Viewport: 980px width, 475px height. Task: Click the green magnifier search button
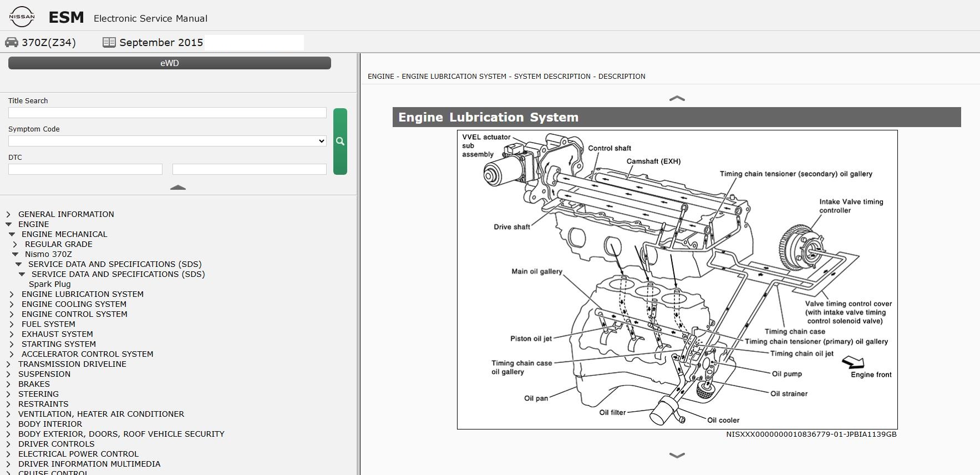coord(340,142)
